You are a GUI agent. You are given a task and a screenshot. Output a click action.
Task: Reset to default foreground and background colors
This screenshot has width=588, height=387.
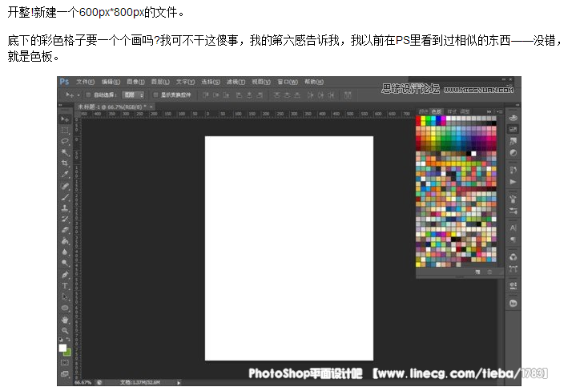(x=61, y=340)
